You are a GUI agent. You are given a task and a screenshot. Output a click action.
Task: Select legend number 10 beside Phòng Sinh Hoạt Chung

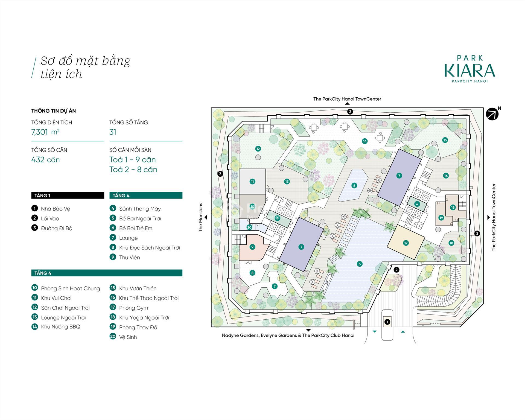pos(34,288)
